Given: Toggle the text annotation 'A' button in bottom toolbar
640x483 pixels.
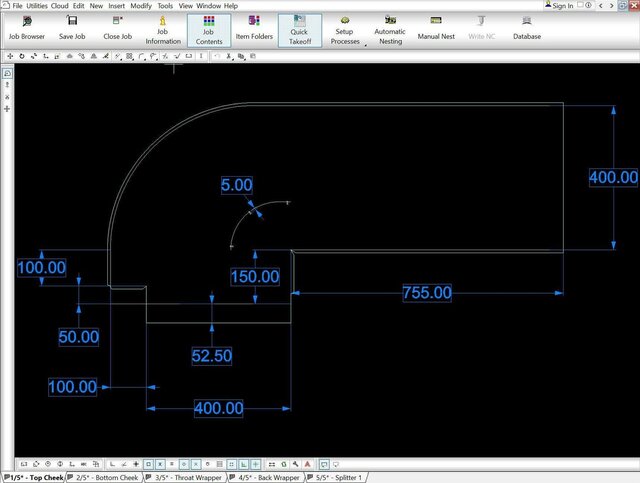Looking at the screenshot, I should pyautogui.click(x=309, y=465).
